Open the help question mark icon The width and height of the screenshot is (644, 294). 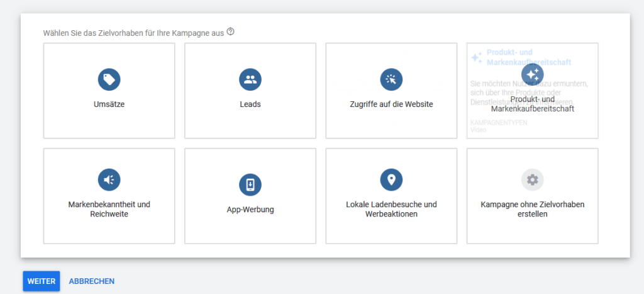(x=230, y=31)
